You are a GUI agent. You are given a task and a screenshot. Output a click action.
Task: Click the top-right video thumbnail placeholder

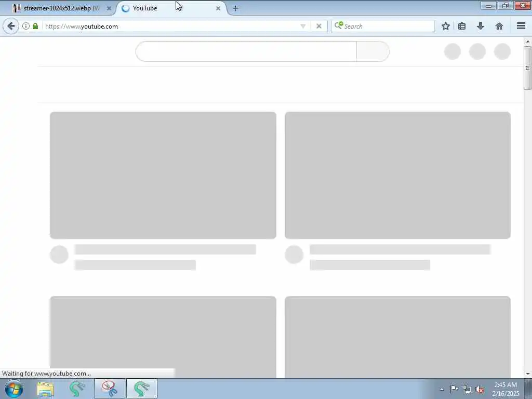397,176
